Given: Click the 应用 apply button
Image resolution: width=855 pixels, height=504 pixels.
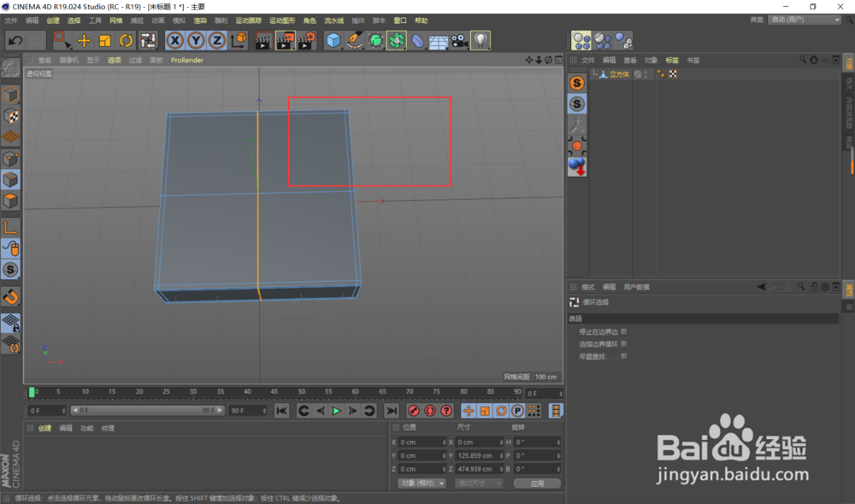Looking at the screenshot, I should coord(537,483).
